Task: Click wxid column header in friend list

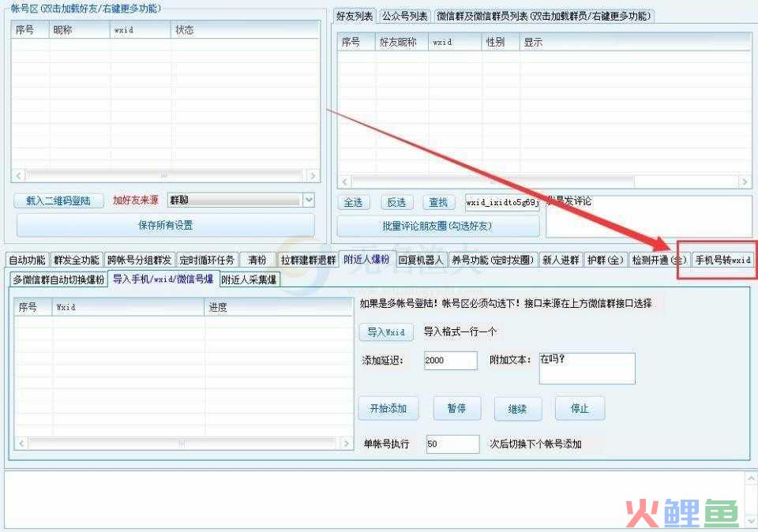Action: [456, 43]
